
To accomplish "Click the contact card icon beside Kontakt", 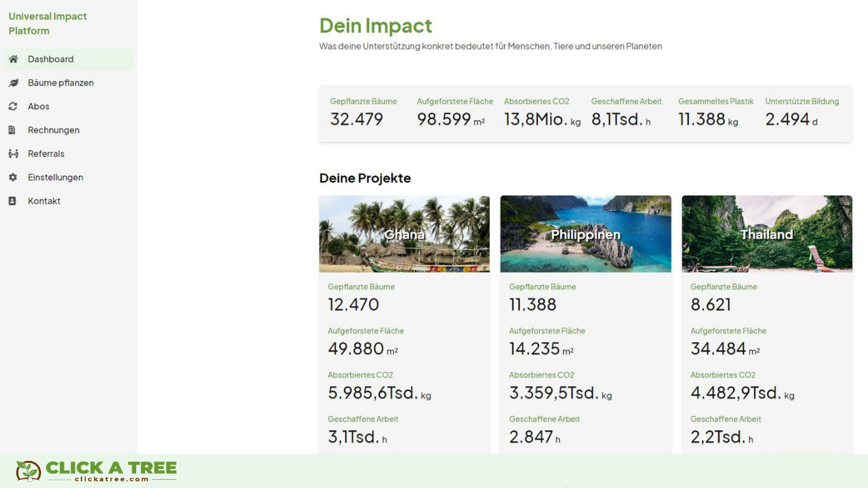I will pyautogui.click(x=12, y=201).
